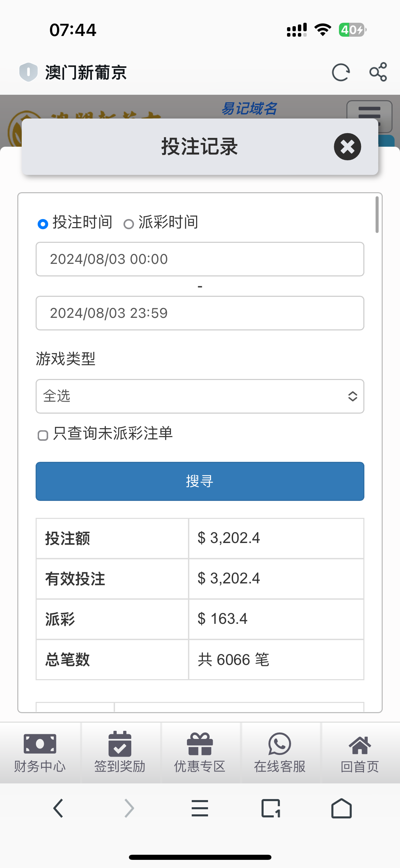
Task: Close the 投注记录 dialog
Action: (x=347, y=147)
